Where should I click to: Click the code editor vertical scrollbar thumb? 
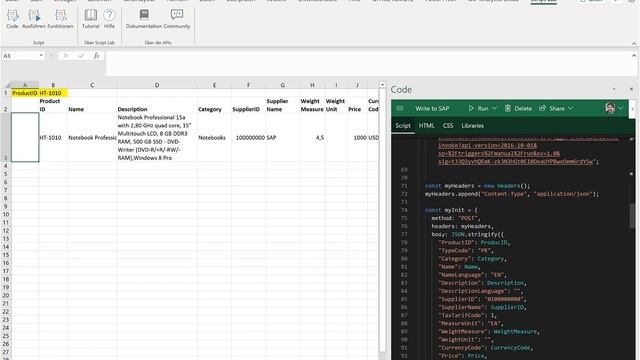633,215
